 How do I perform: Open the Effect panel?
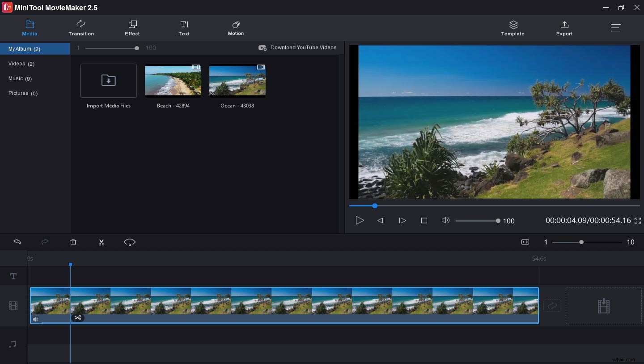coord(132,28)
